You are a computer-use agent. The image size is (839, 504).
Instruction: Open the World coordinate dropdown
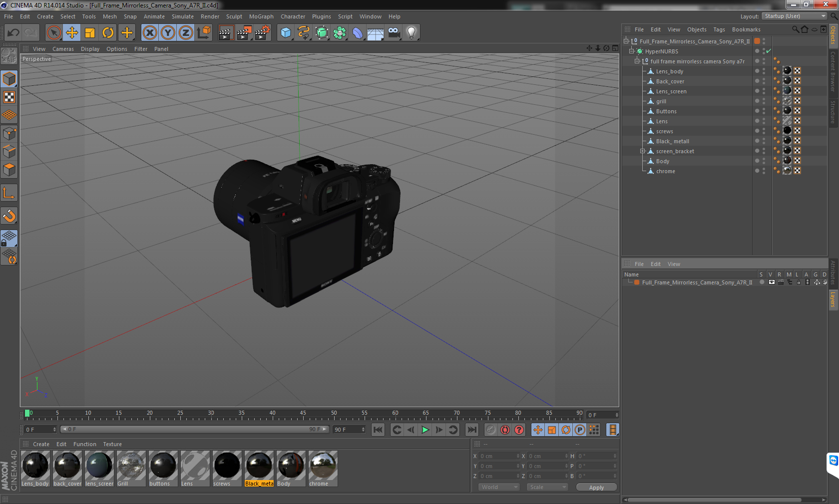click(x=499, y=487)
